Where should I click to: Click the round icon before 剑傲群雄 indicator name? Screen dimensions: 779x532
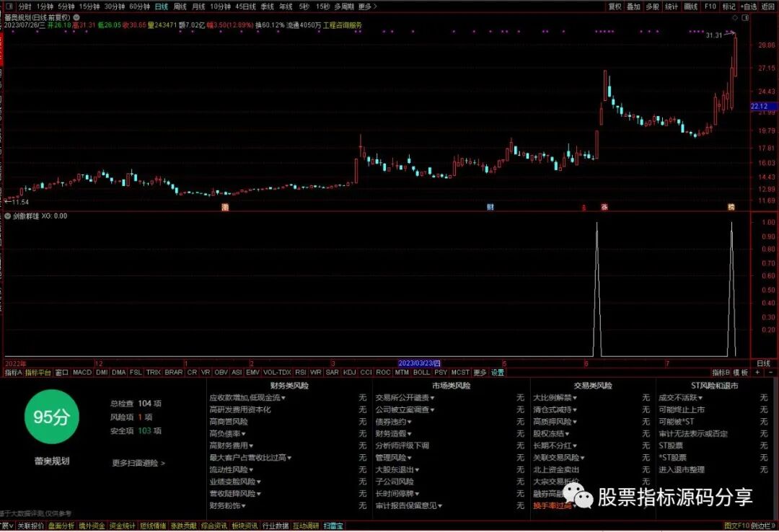[x=7, y=216]
